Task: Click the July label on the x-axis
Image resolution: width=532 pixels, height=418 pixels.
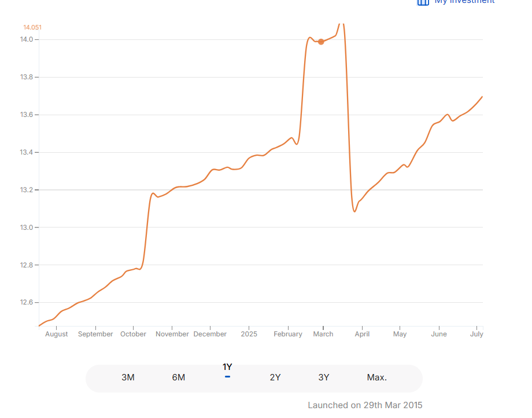Action: point(476,334)
